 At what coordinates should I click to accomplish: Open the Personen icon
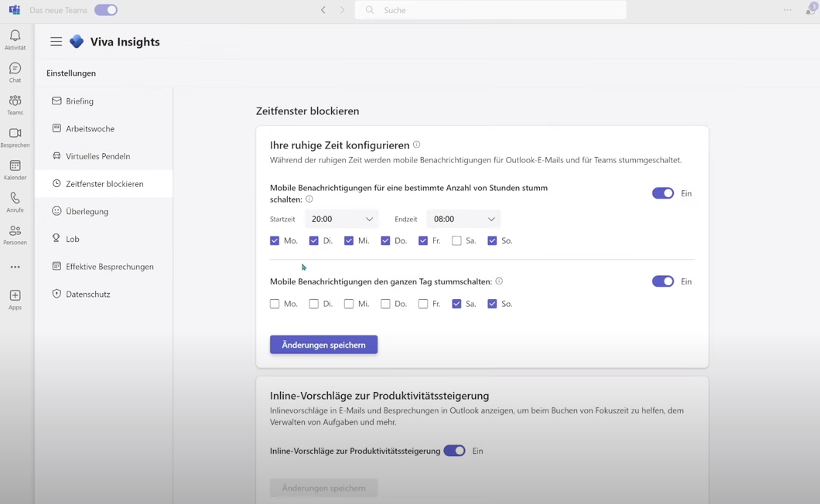click(15, 234)
